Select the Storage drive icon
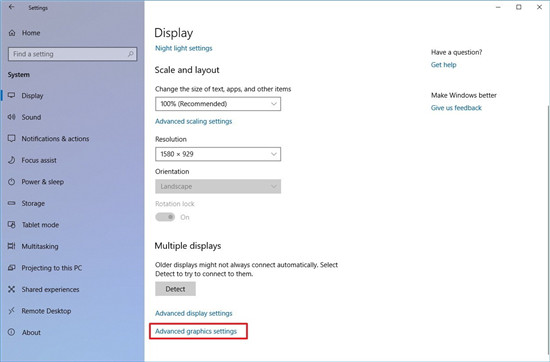This screenshot has width=550, height=362. click(x=12, y=203)
